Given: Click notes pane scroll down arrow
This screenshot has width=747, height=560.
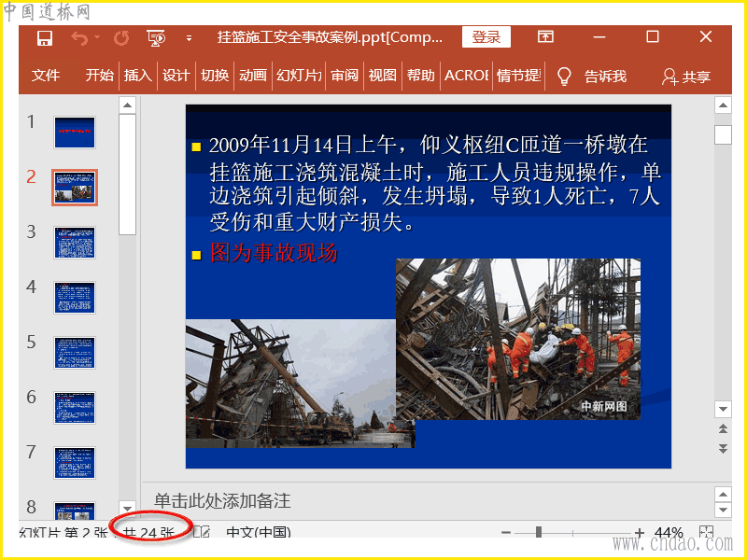Looking at the screenshot, I should [723, 510].
